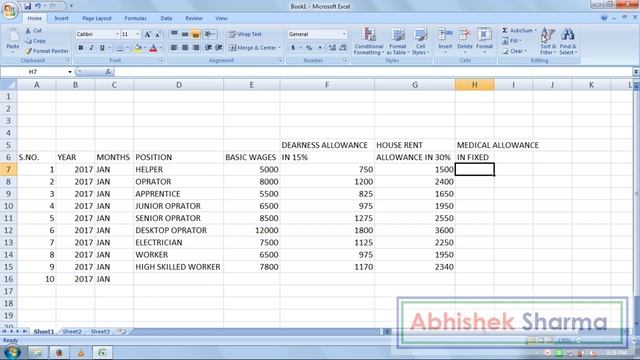Open the Merge & Center dropdown arrow
Screen dimensions: 640x360
click(280, 48)
